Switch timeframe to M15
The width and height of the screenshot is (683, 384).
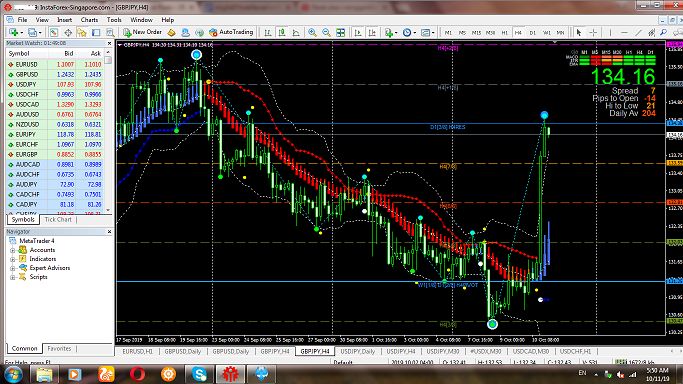click(476, 33)
